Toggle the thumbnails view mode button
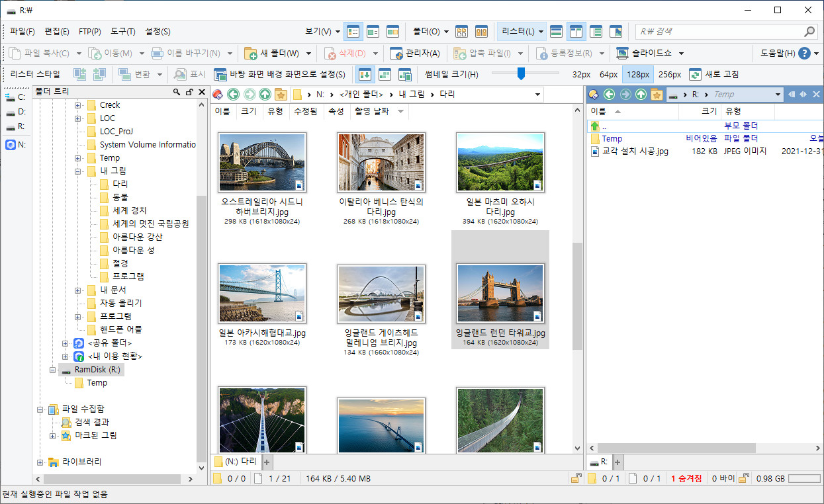The image size is (824, 504). tap(392, 31)
